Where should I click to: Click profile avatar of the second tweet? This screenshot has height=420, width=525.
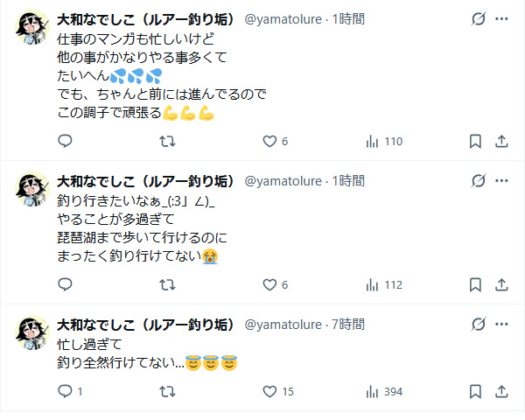point(33,189)
